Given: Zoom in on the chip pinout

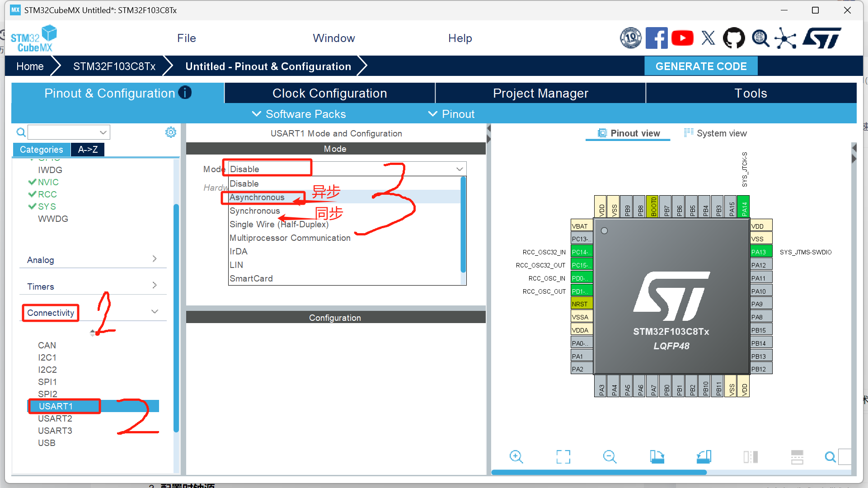Looking at the screenshot, I should point(516,457).
